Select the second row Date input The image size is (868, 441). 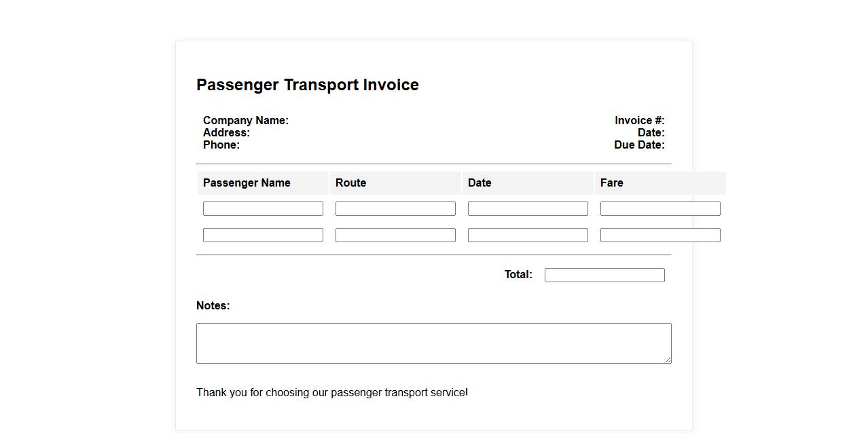pyautogui.click(x=528, y=235)
